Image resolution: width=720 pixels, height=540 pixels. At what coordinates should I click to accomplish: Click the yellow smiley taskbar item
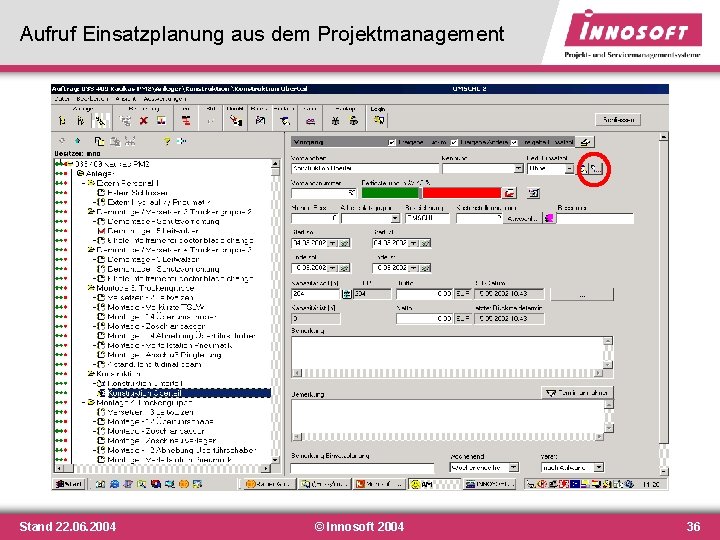[434, 484]
